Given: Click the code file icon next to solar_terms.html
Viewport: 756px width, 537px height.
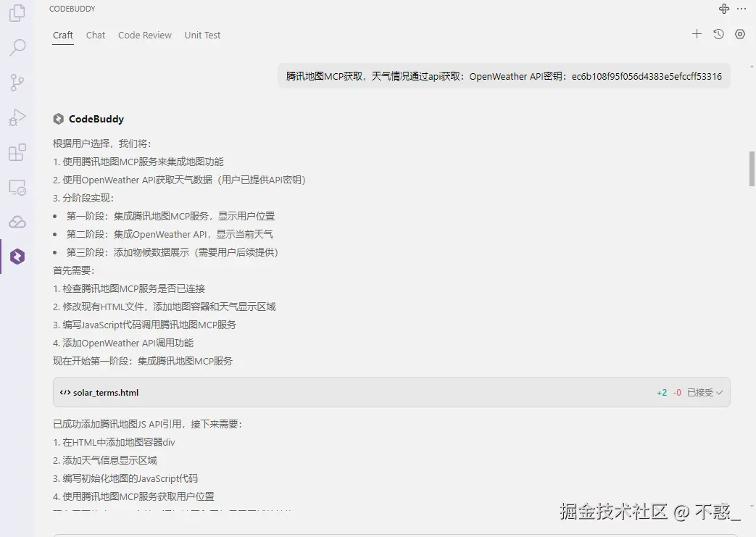Looking at the screenshot, I should coord(65,392).
